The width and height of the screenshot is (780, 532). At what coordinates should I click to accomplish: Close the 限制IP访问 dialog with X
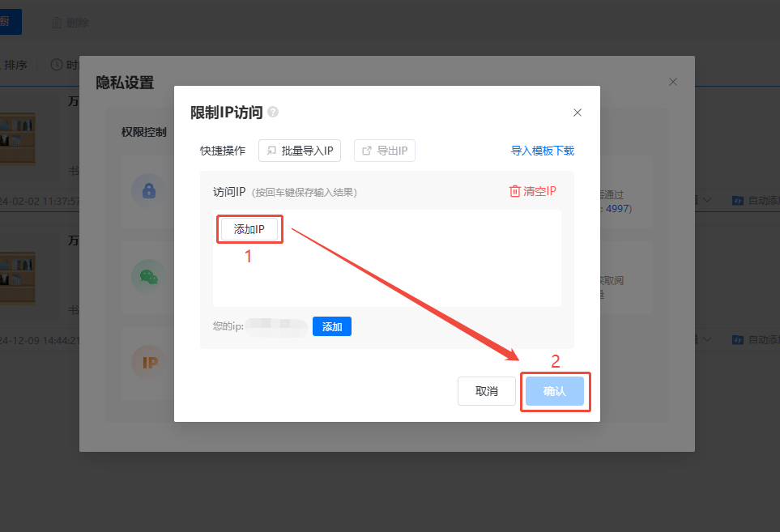[x=578, y=113]
